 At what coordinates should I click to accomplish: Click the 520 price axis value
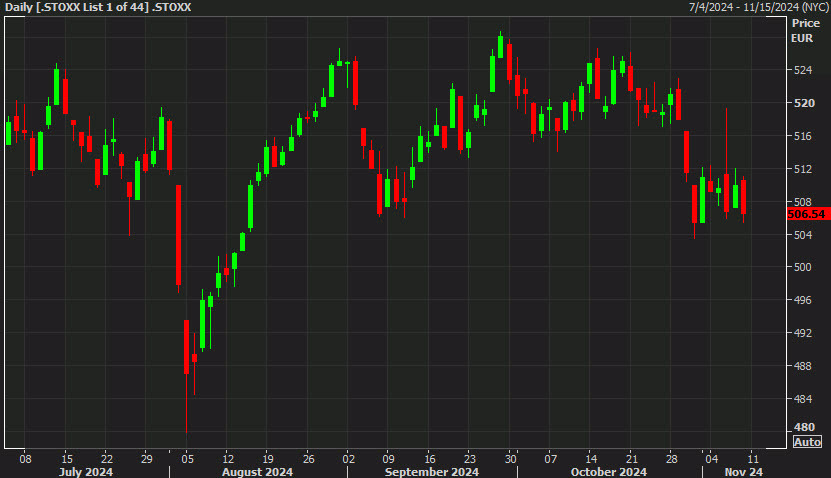(x=804, y=103)
